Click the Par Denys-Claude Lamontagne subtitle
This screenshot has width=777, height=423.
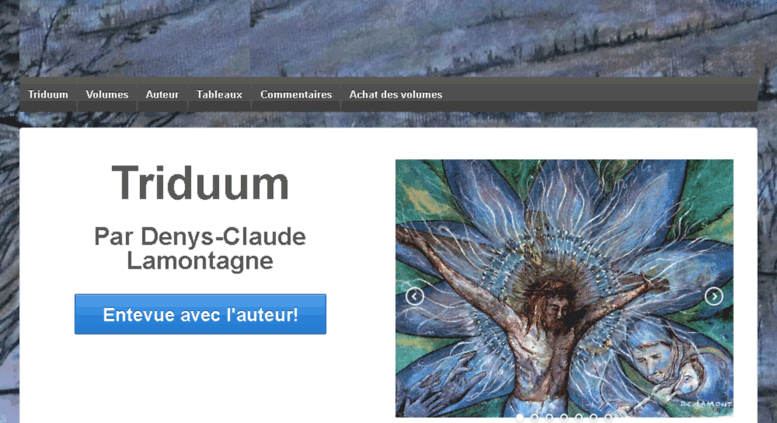[200, 249]
